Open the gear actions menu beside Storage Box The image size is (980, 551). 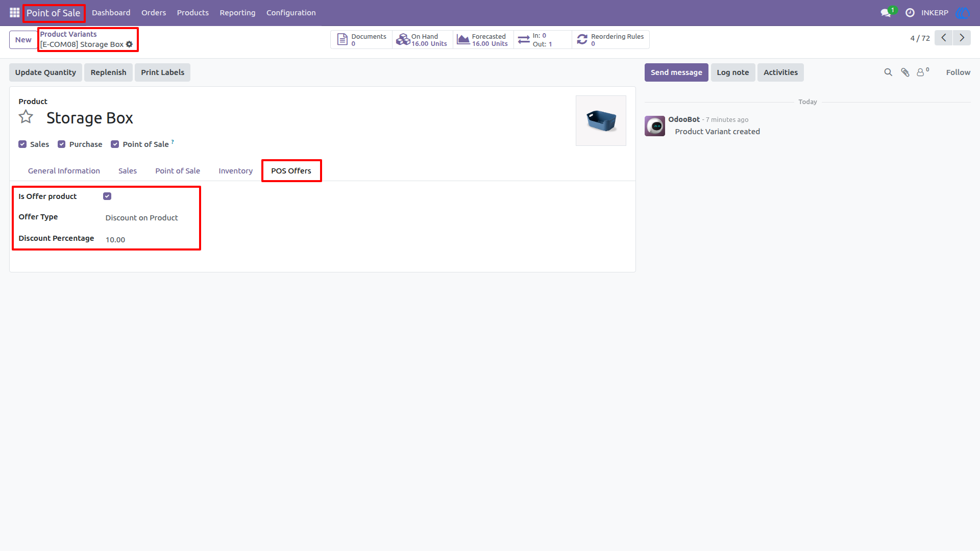[x=129, y=44]
